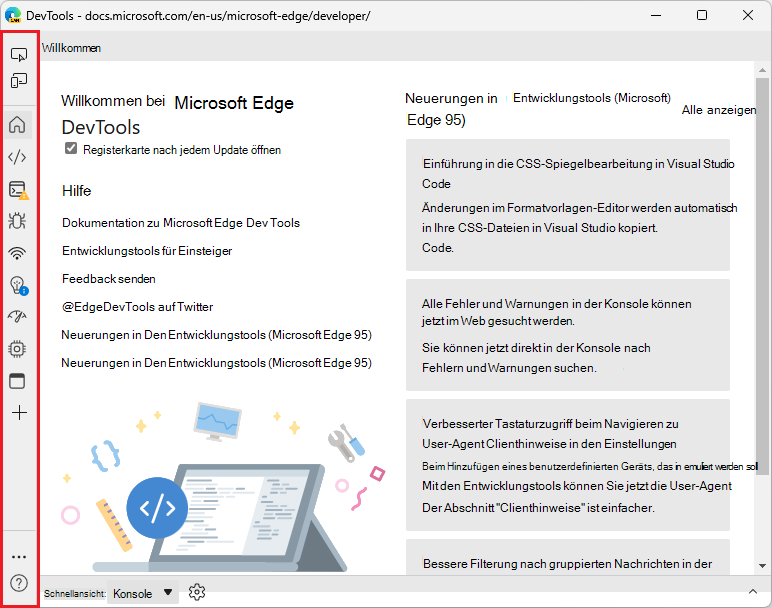Click the scrollbar down arrow

762,566
